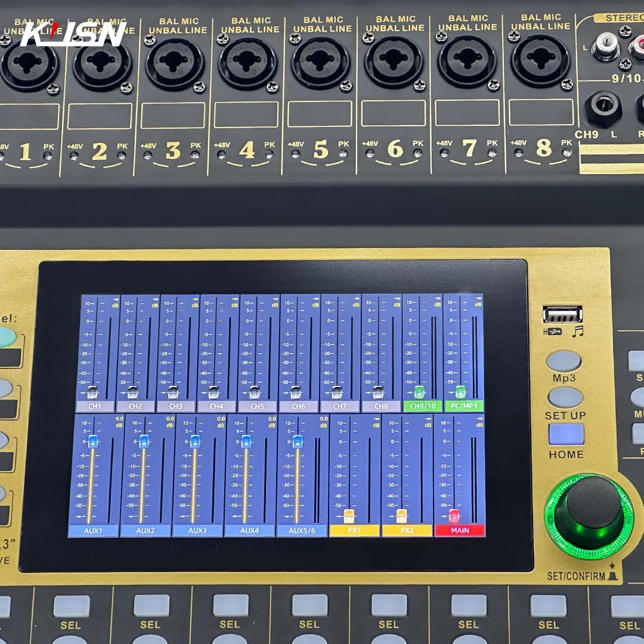This screenshot has width=644, height=644.
Task: Touch the CH5 fader knob
Action: [x=255, y=392]
